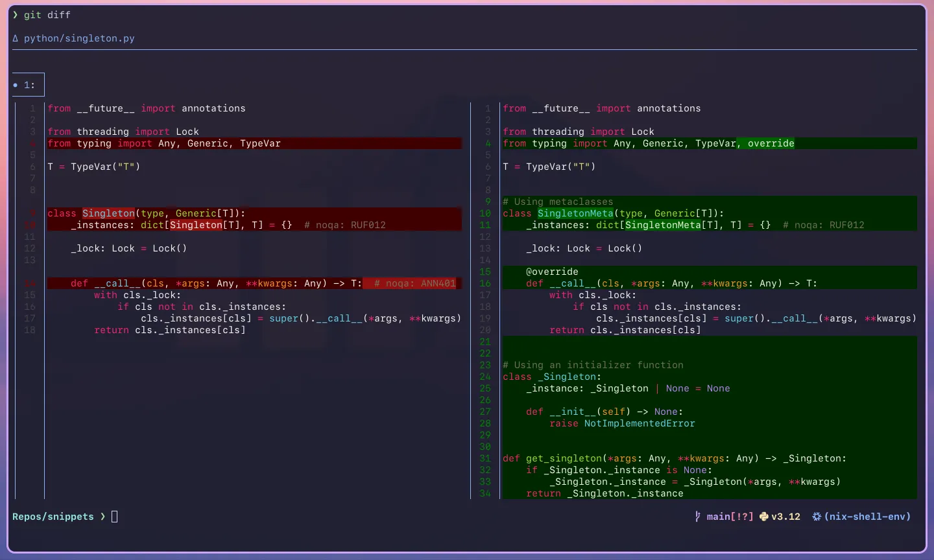Click the delta (Δ) icon before the filename
934x560 pixels.
tap(15, 38)
